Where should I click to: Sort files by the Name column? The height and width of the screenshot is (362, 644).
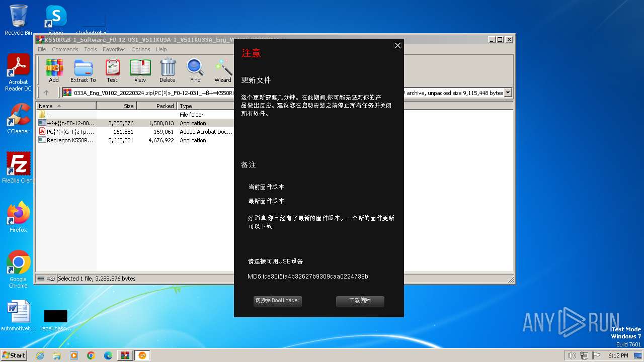click(x=66, y=106)
